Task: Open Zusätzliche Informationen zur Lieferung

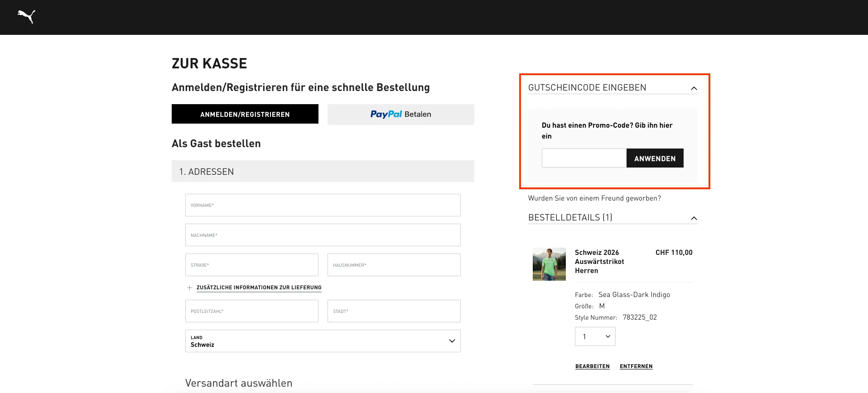Action: tap(259, 287)
